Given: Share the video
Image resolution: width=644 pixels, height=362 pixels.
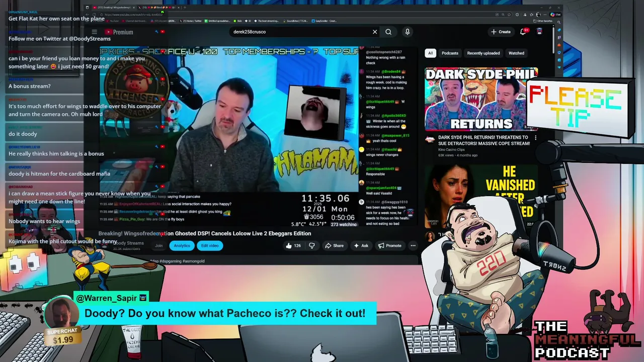Looking at the screenshot, I should pyautogui.click(x=335, y=246).
